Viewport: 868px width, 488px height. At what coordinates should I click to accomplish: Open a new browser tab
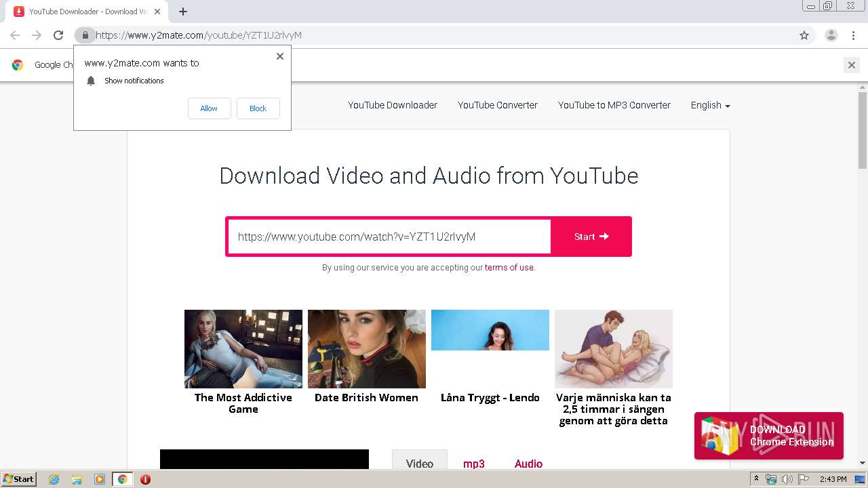click(183, 12)
